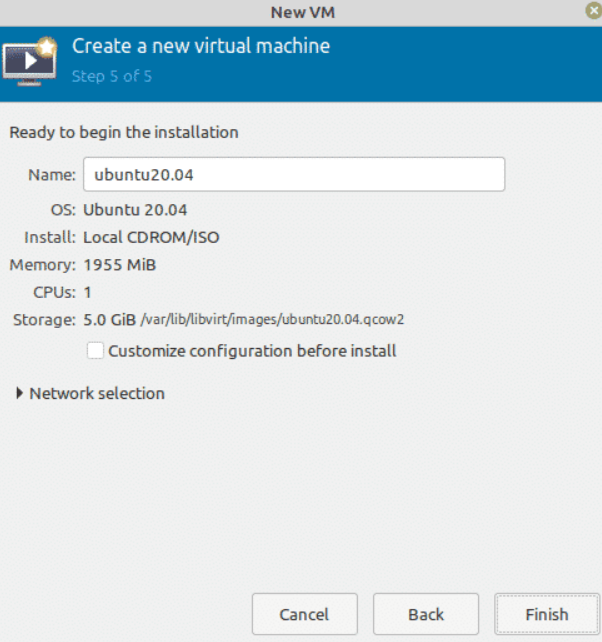Image resolution: width=602 pixels, height=642 pixels.
Task: Click the Finish button
Action: click(547, 614)
